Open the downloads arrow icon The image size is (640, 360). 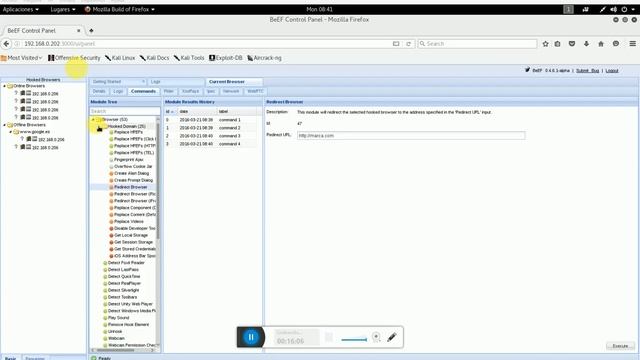pos(587,44)
